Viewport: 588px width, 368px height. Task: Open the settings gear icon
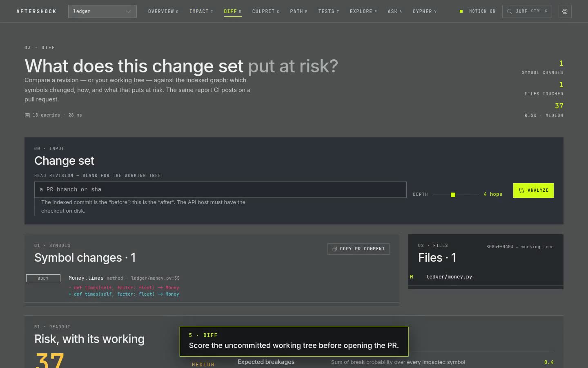point(565,11)
